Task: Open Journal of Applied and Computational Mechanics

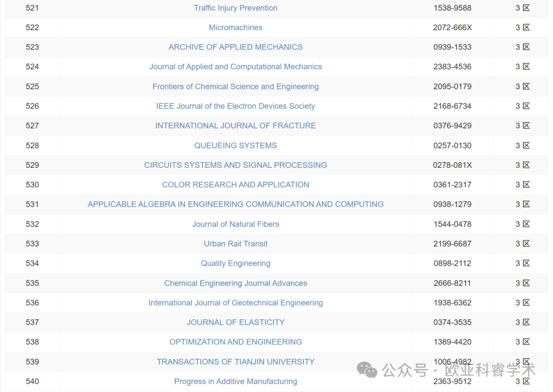Action: coord(236,67)
